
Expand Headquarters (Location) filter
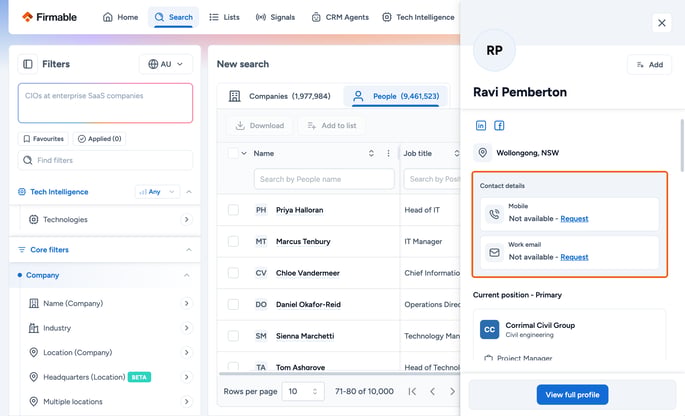[187, 377]
